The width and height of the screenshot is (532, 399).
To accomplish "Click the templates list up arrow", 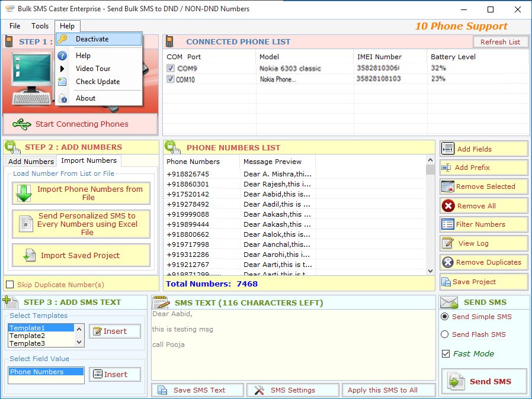I will pos(79,329).
